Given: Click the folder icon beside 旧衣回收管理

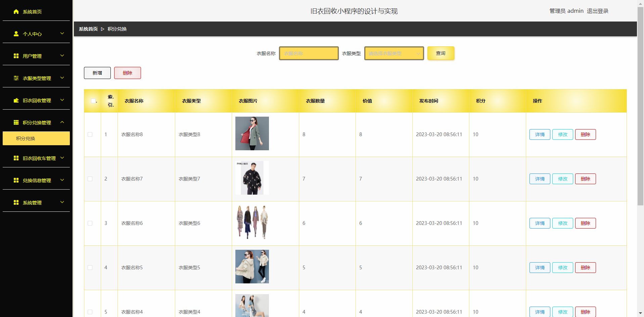Looking at the screenshot, I should (x=16, y=101).
